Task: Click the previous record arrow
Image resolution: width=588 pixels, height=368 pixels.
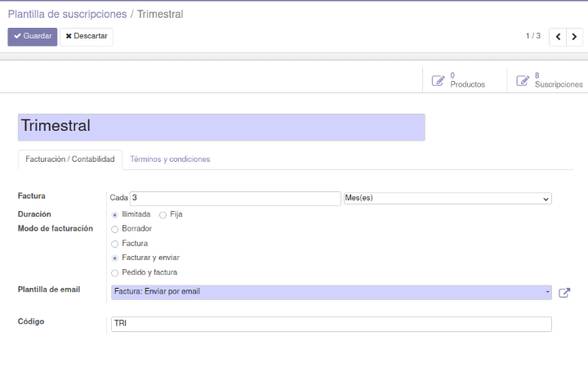Action: click(558, 37)
